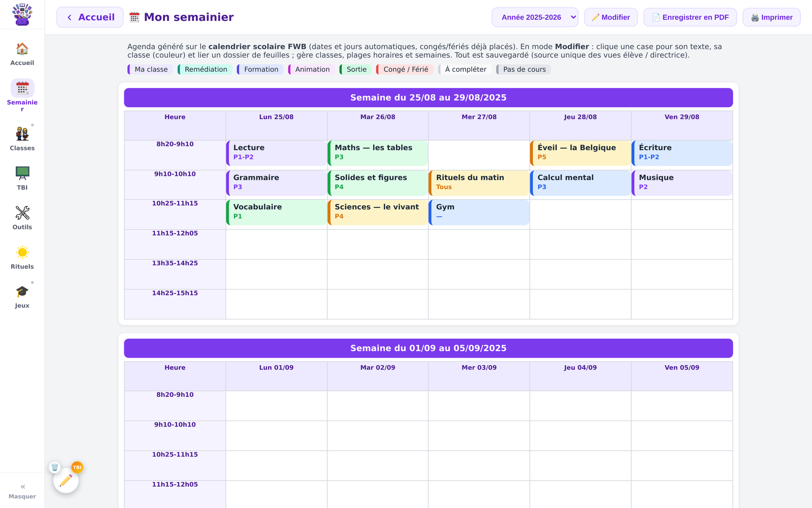Click the Modifier button
The height and width of the screenshot is (508, 812).
(611, 17)
